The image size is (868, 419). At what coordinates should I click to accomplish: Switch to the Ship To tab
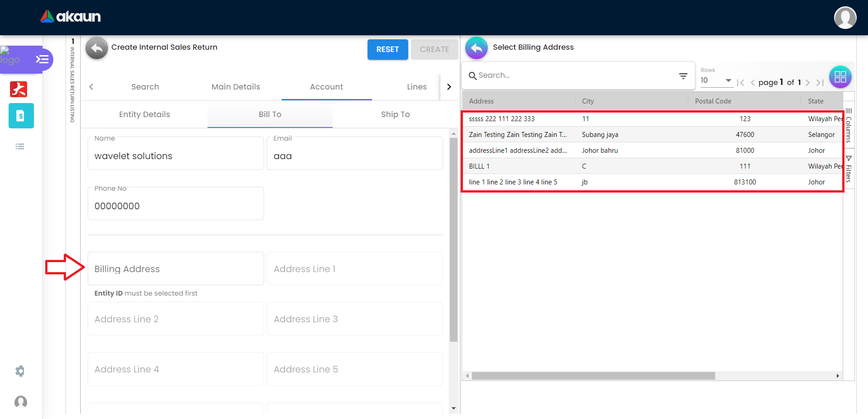[x=395, y=114]
